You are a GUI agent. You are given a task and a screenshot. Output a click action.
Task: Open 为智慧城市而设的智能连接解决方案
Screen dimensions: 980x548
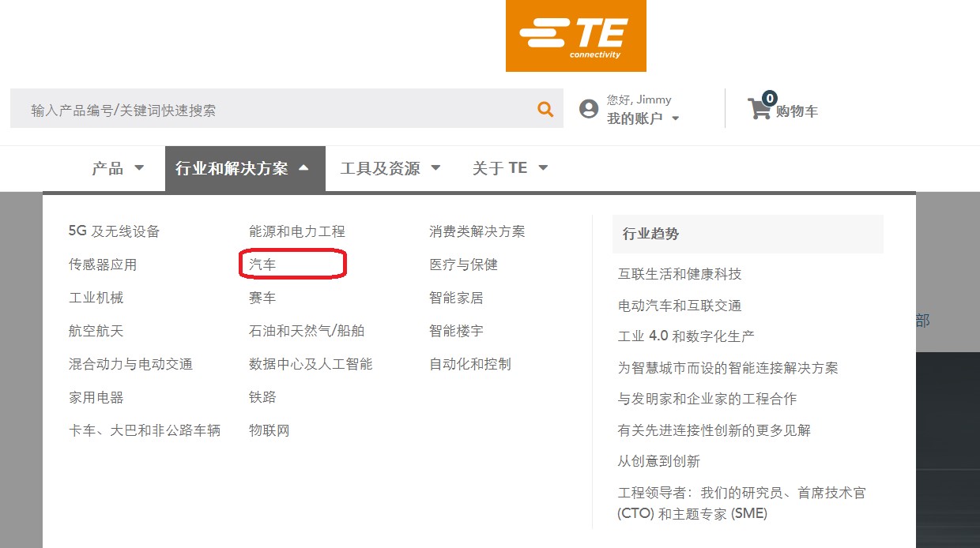click(728, 368)
